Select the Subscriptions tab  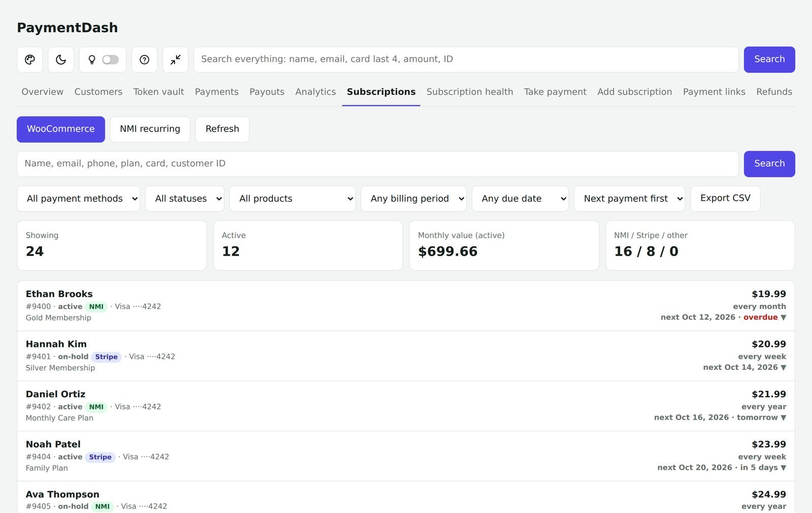pyautogui.click(x=381, y=92)
